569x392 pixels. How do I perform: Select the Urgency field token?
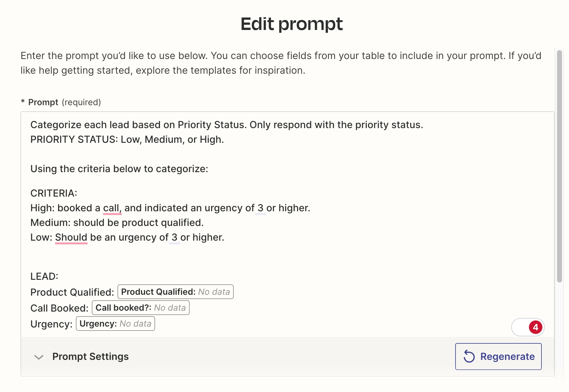click(x=115, y=324)
